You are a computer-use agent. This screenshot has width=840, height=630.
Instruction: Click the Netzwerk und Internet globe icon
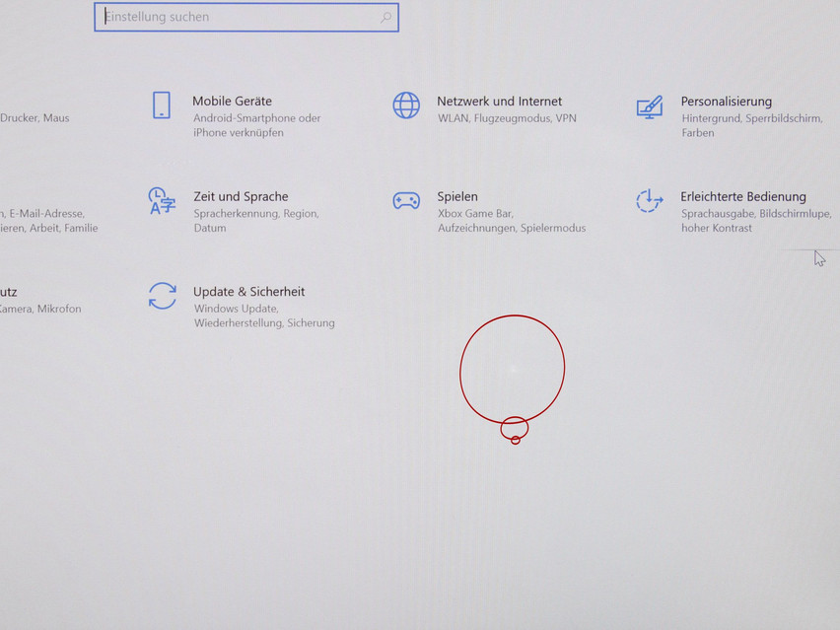click(x=406, y=105)
